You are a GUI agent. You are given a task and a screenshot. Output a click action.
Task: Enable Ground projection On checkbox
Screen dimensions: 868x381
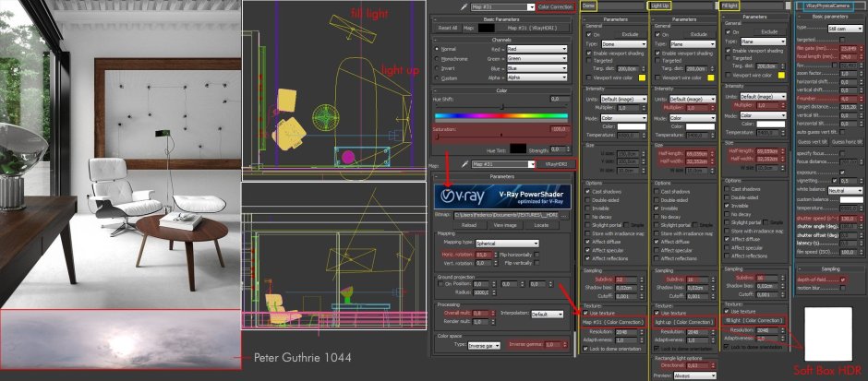tap(440, 284)
